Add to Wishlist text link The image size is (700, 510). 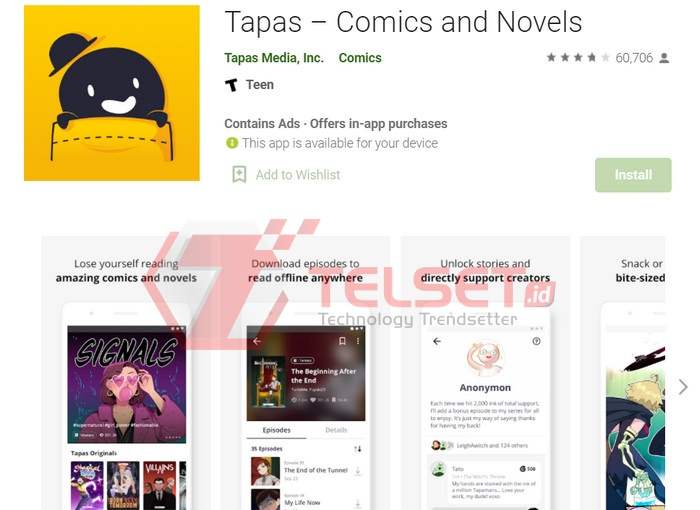point(298,175)
